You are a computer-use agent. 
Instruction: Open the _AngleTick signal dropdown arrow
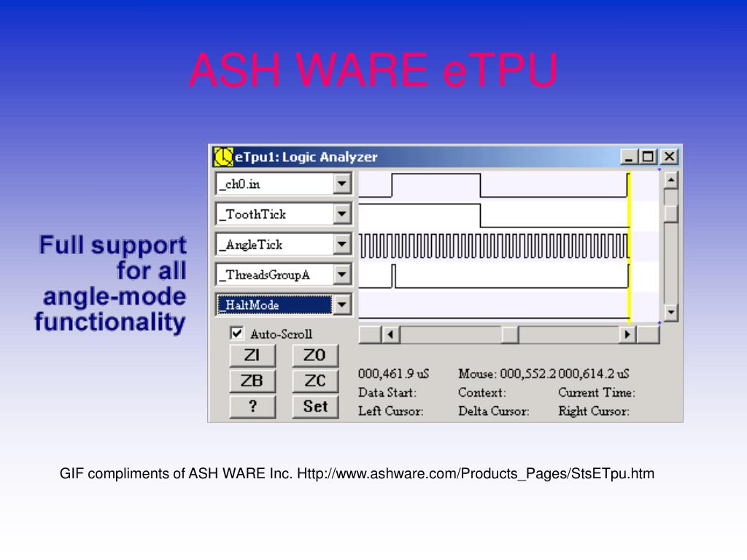342,244
